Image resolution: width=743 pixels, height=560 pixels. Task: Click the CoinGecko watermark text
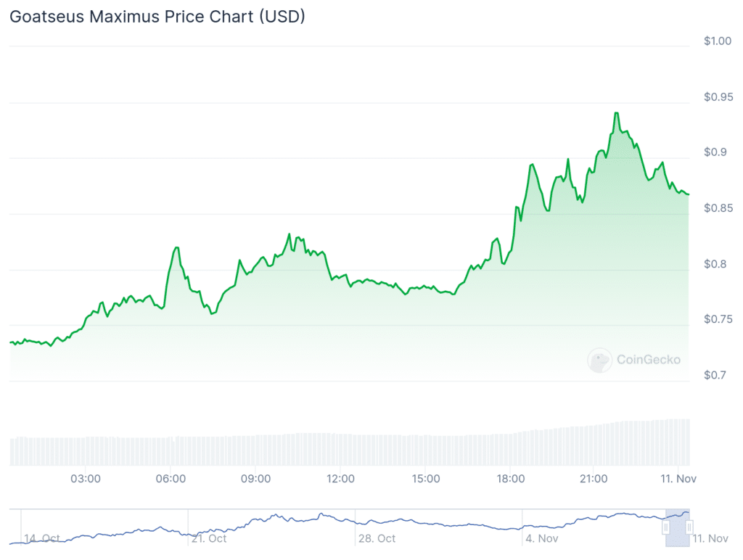click(x=648, y=358)
